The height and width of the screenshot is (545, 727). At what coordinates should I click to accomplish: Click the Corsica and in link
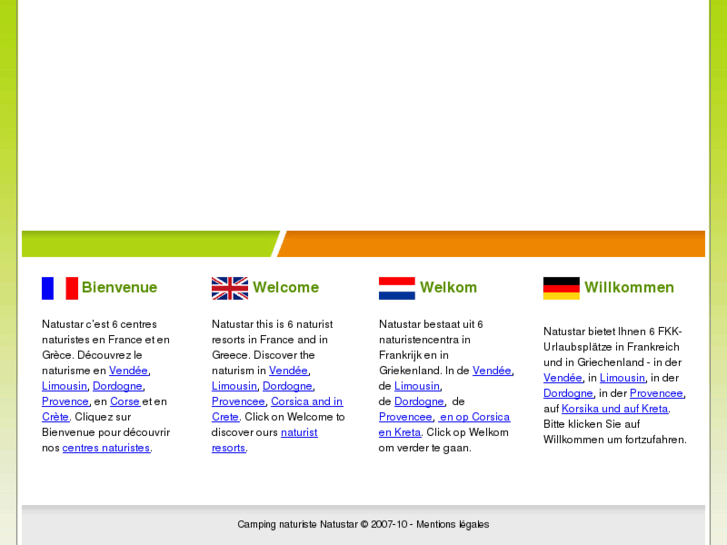(307, 401)
